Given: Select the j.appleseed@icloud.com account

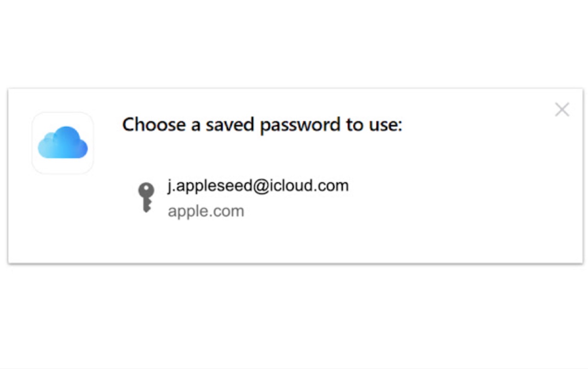Looking at the screenshot, I should 257,186.
